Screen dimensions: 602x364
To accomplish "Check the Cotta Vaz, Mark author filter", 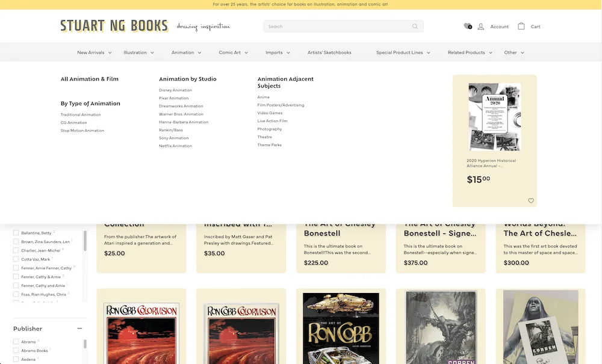I will (x=16, y=259).
